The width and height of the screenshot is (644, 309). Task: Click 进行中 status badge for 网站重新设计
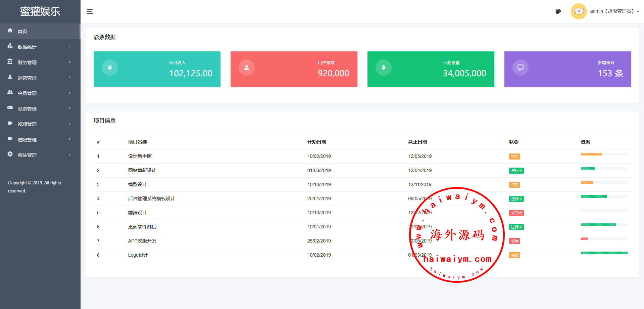[x=516, y=171]
